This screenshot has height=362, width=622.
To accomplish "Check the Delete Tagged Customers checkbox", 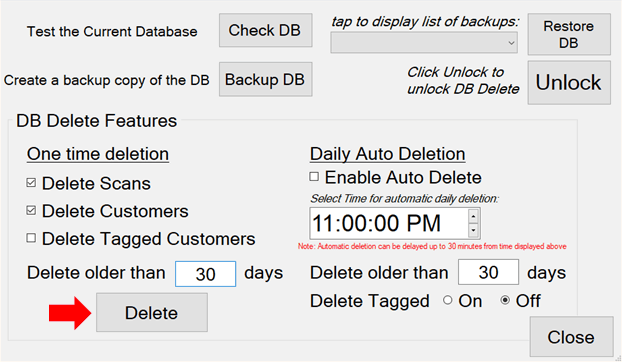I will 31,238.
